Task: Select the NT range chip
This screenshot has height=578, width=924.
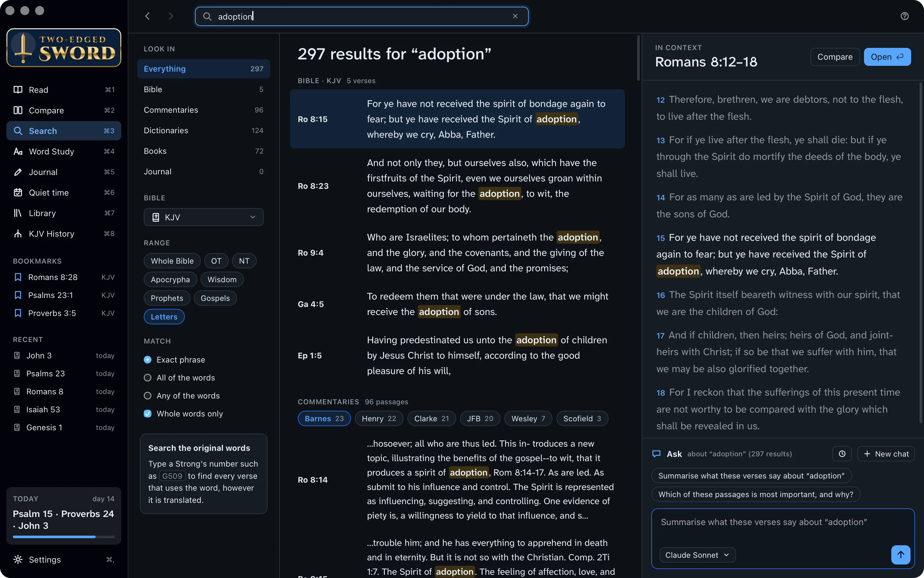Action: click(x=244, y=261)
